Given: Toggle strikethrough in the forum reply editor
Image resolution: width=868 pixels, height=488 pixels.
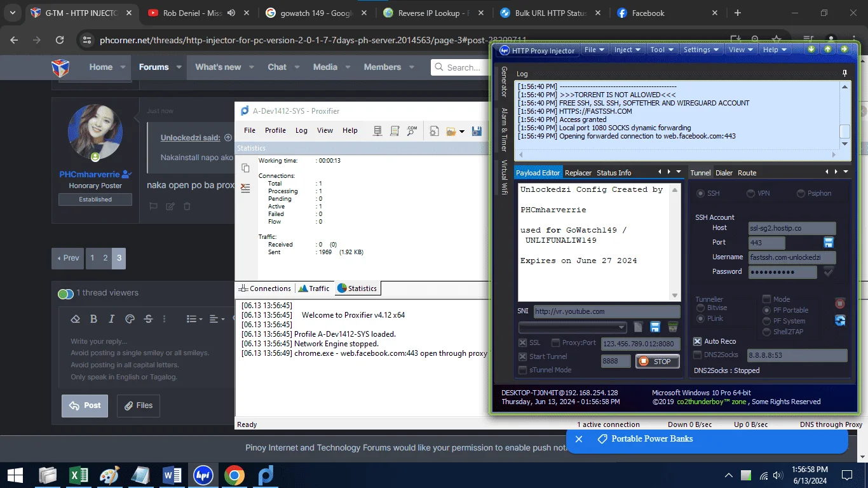Looking at the screenshot, I should (148, 319).
